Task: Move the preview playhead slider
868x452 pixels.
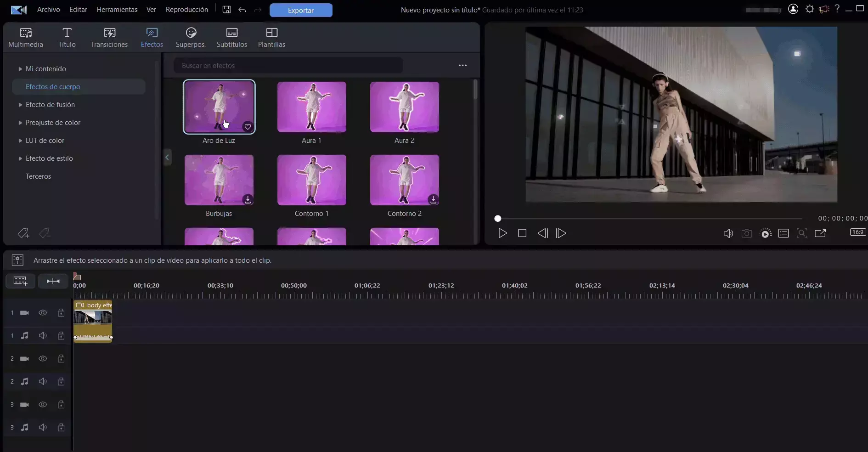Action: coord(498,219)
